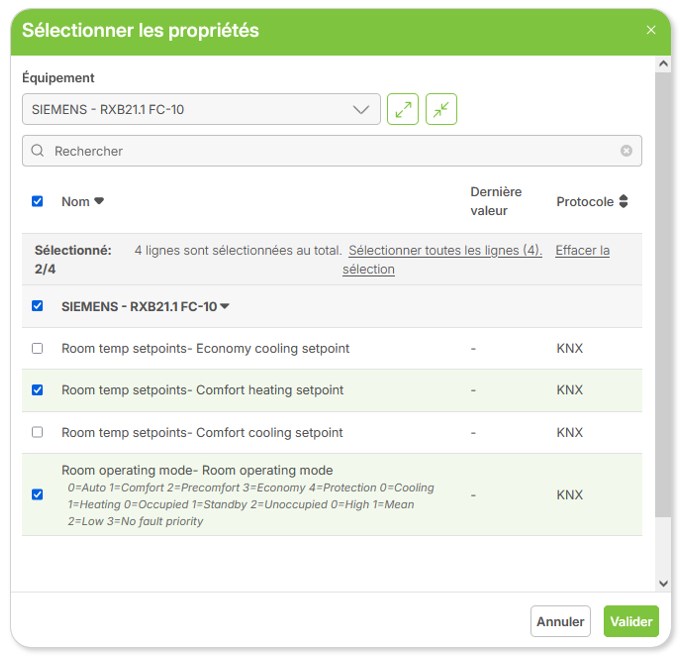Click Sélectionner toutes les lignes (4) link

[x=445, y=250]
